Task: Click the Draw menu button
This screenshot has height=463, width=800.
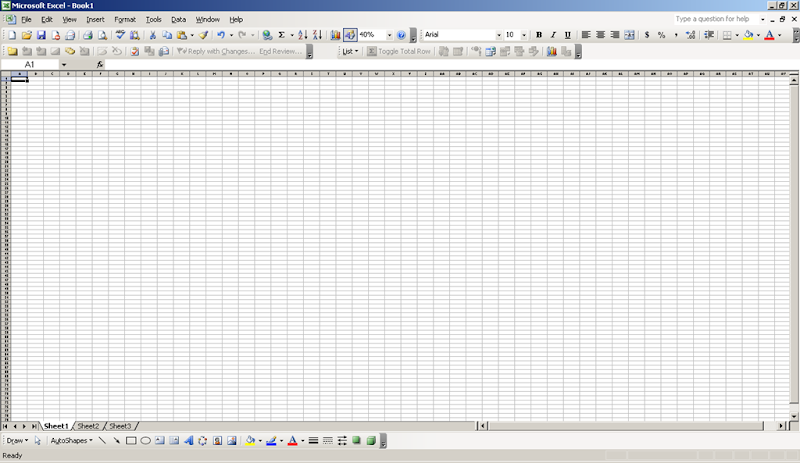Action: (17, 440)
